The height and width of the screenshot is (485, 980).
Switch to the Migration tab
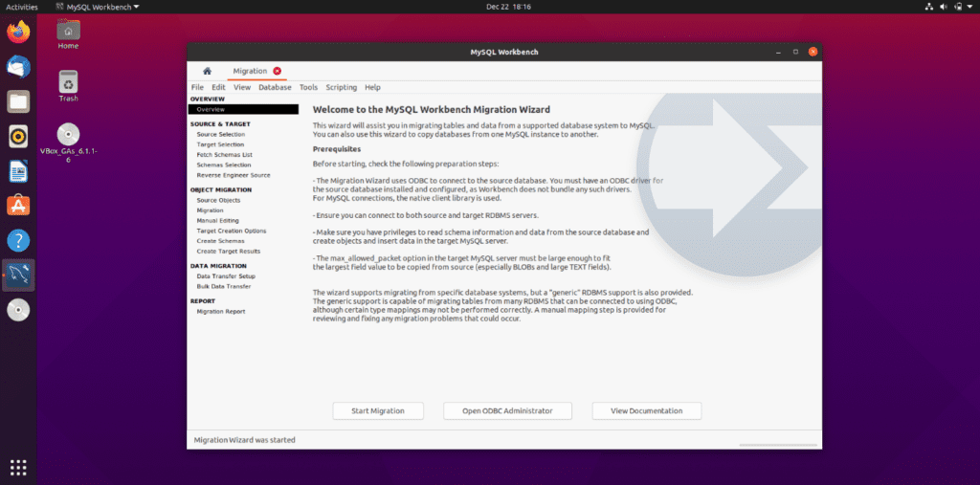click(250, 71)
